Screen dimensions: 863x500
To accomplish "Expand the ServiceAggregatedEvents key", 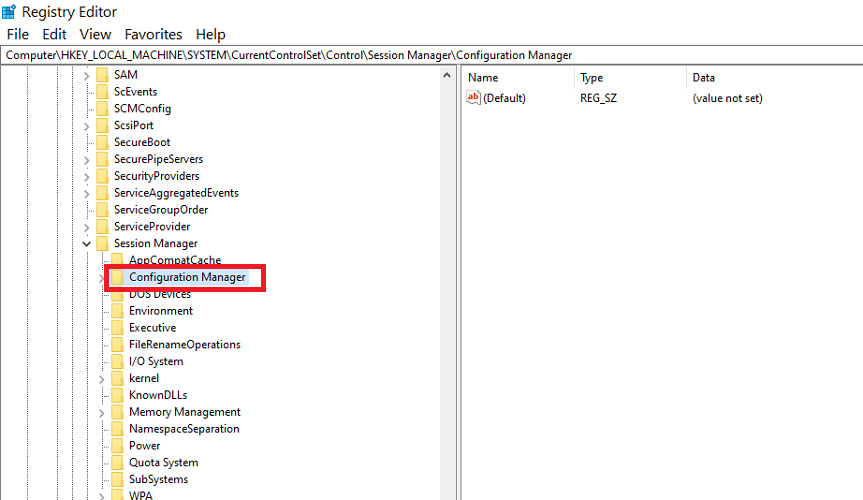I will point(86,194).
